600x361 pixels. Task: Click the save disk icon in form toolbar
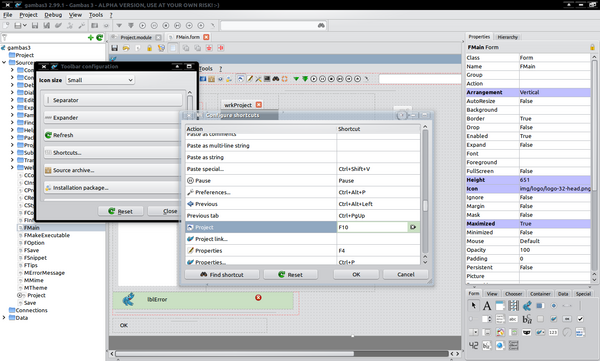114,48
